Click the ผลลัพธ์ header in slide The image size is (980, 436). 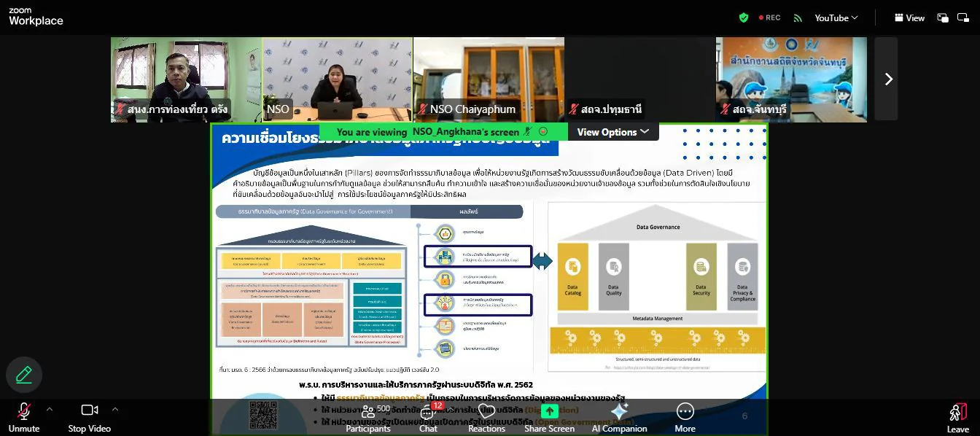pyautogui.click(x=467, y=211)
